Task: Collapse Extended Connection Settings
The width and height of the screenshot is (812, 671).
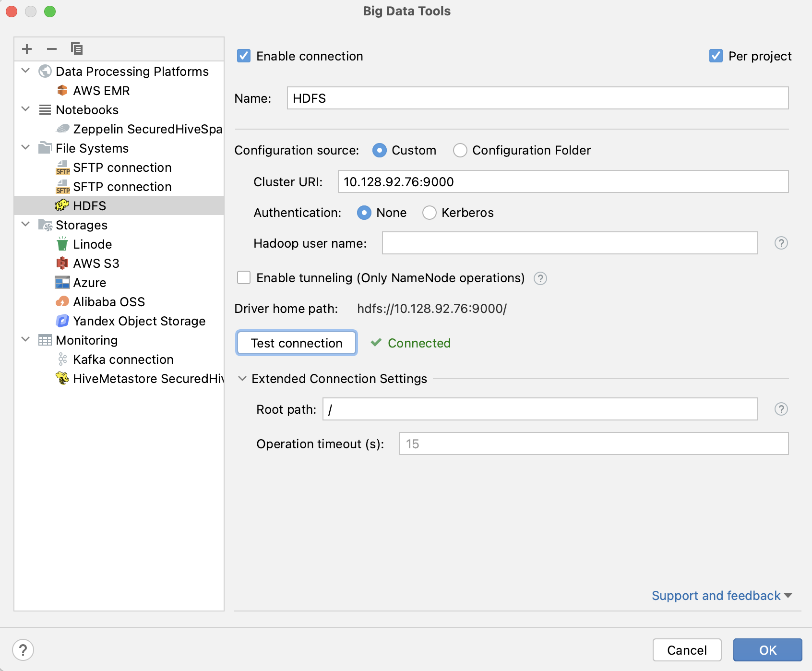Action: (242, 379)
